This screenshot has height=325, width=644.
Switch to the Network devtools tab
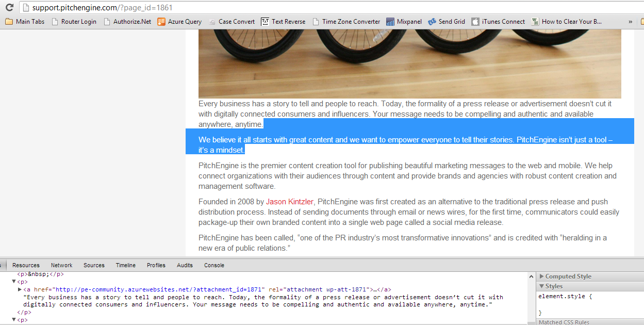(x=61, y=265)
